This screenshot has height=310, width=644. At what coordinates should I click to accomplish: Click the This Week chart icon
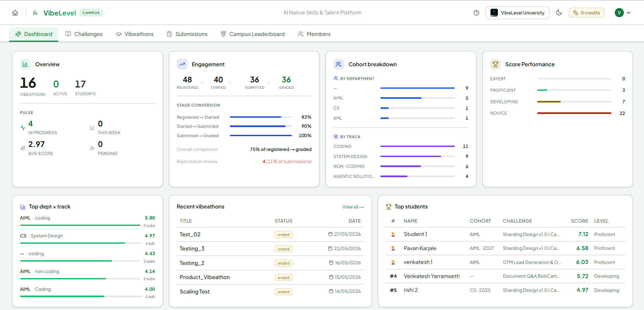(x=92, y=128)
